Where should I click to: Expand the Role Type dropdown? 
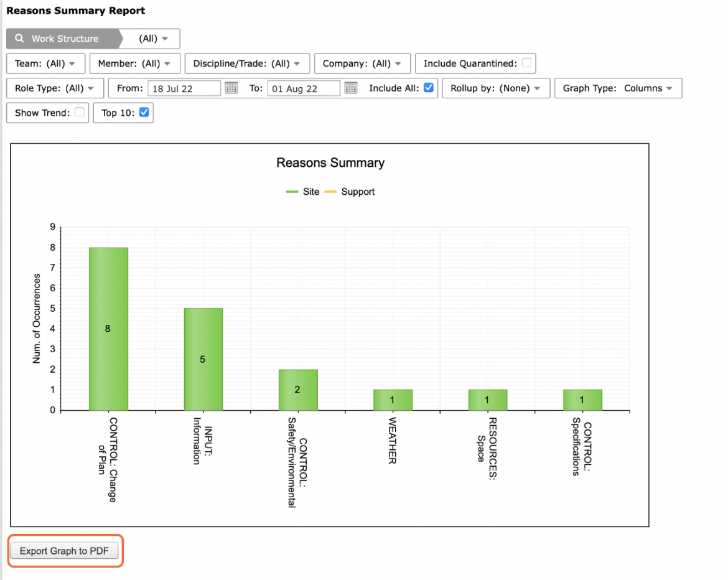(x=55, y=88)
